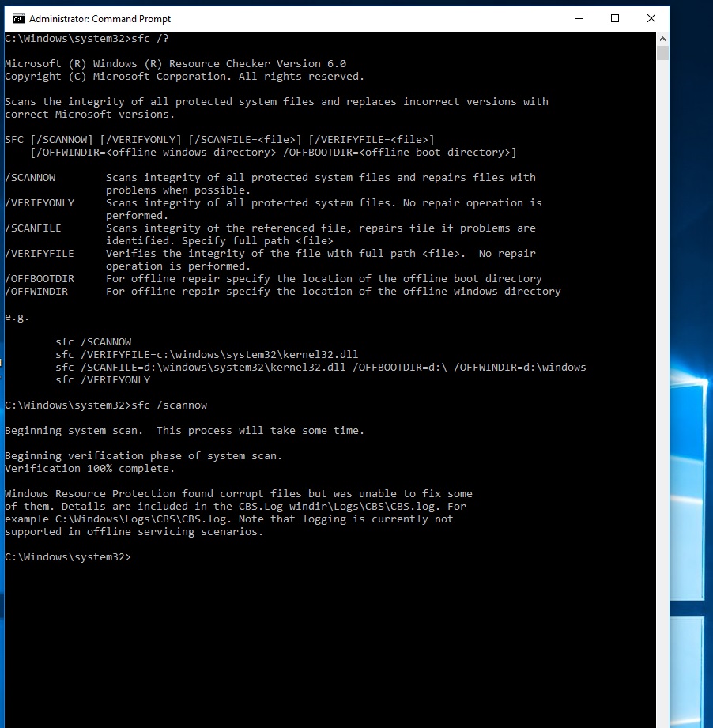Minimize the Administrator Command Prompt window
Viewport: 713px width, 728px height.
click(x=579, y=18)
